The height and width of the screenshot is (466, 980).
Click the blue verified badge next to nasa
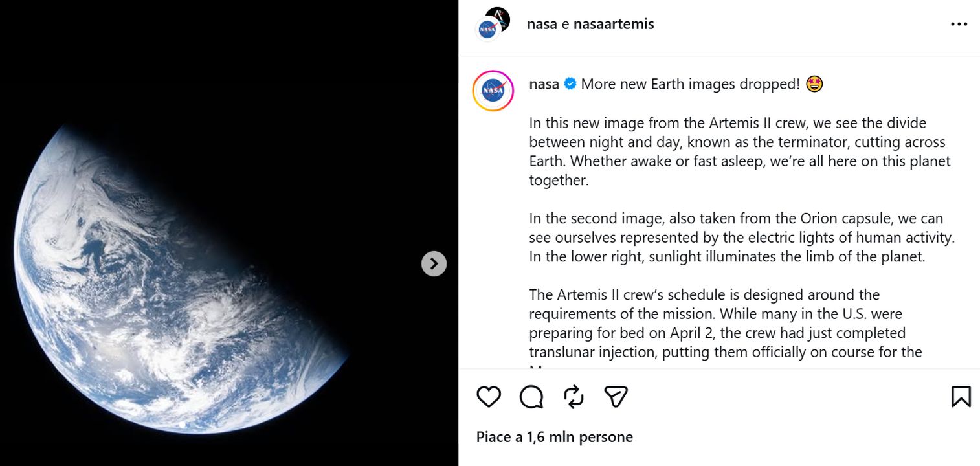[x=570, y=84]
